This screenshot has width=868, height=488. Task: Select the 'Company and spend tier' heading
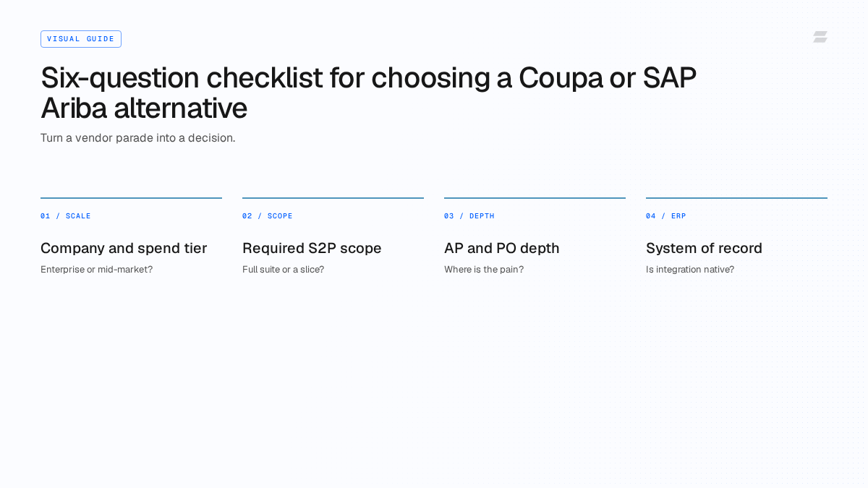pos(124,248)
